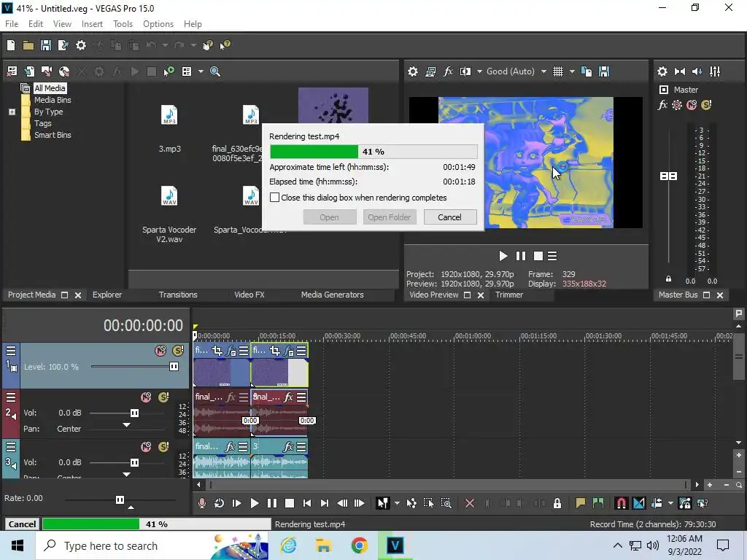Toggle Solo on the Master bus
747x560 pixels.
tap(706, 105)
